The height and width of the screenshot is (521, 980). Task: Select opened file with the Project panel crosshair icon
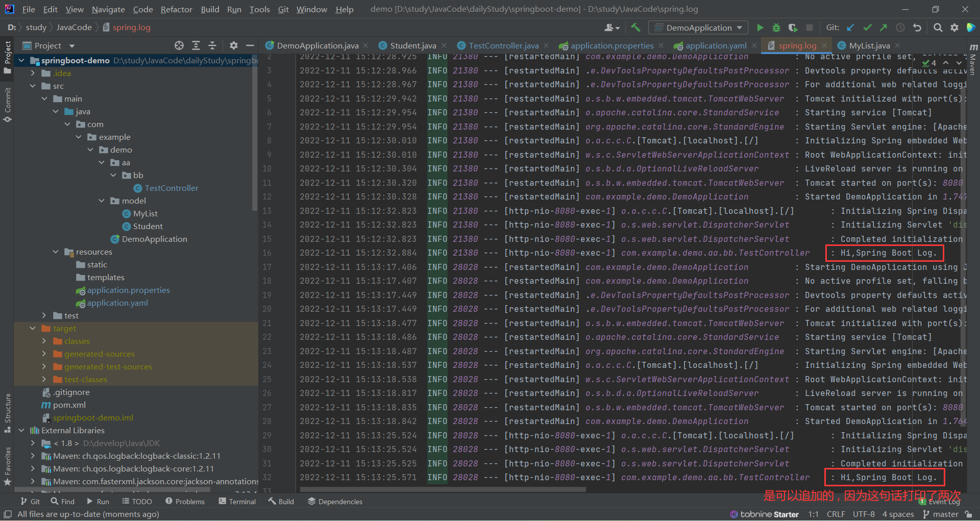point(179,45)
